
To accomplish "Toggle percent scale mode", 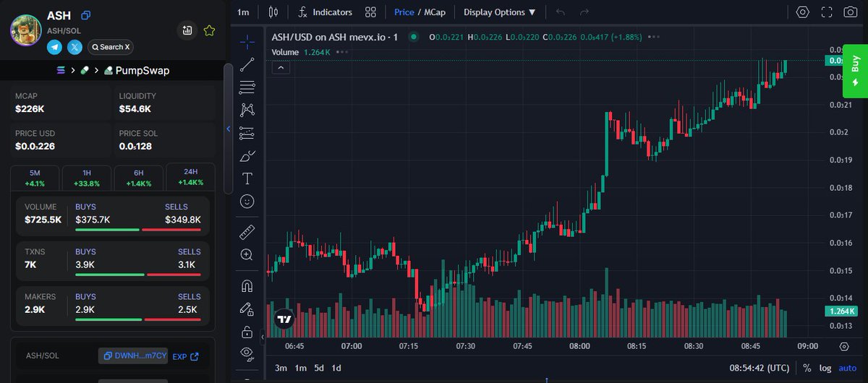I will click(807, 368).
